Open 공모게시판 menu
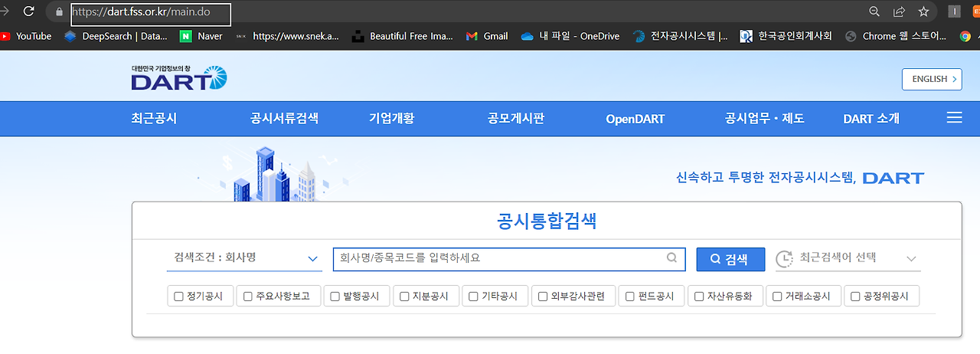The width and height of the screenshot is (980, 354). (515, 119)
